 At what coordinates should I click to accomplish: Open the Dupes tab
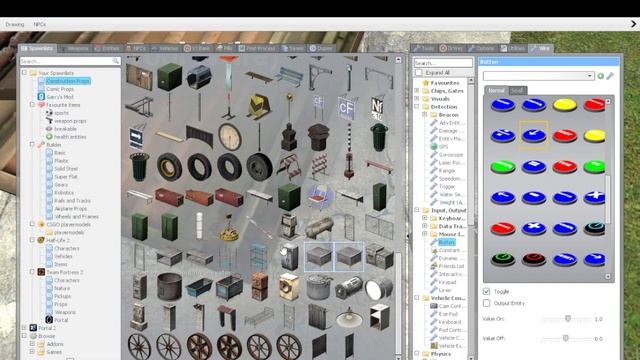click(x=321, y=48)
